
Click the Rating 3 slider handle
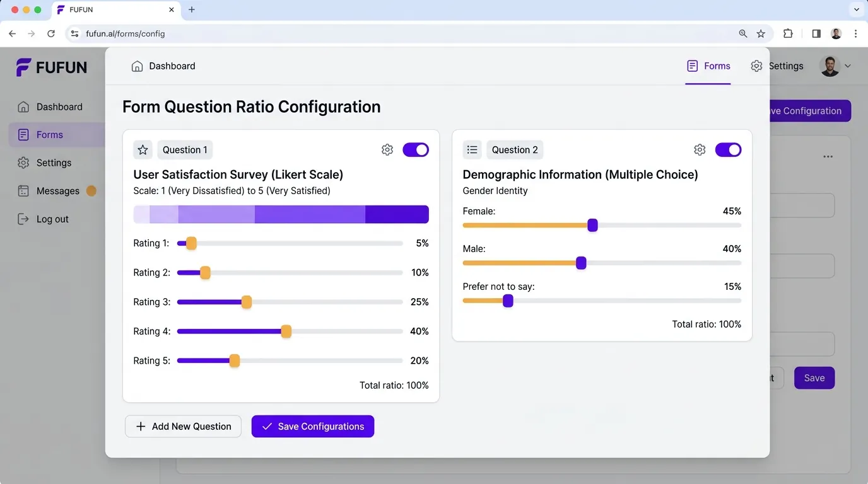[x=247, y=302]
